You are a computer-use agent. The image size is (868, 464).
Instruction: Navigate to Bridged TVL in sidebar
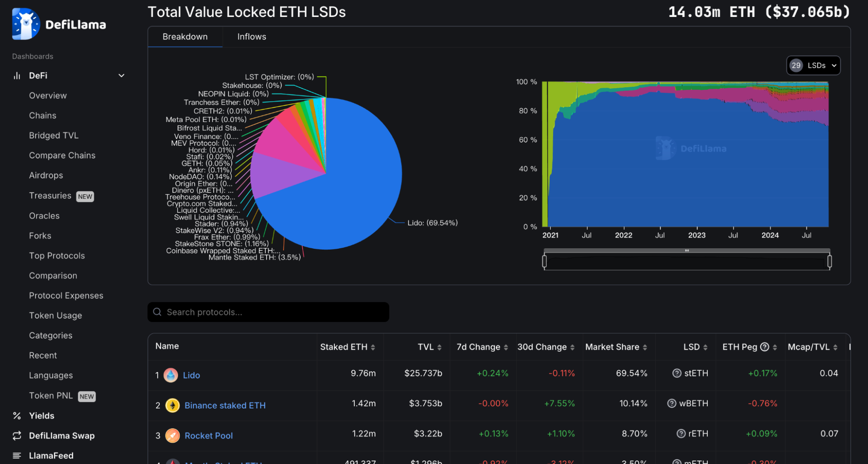[53, 135]
